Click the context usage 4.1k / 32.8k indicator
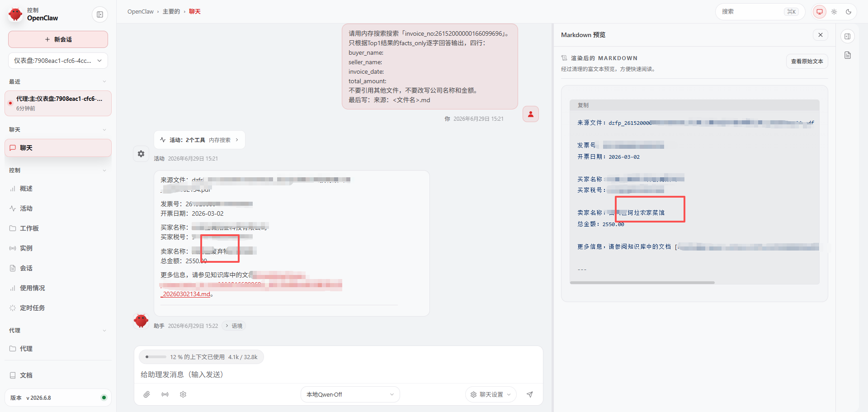This screenshot has height=412, width=868. coord(201,357)
